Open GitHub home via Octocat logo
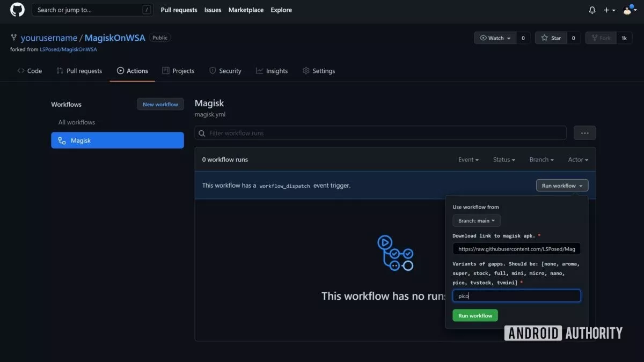644x362 pixels. click(17, 10)
